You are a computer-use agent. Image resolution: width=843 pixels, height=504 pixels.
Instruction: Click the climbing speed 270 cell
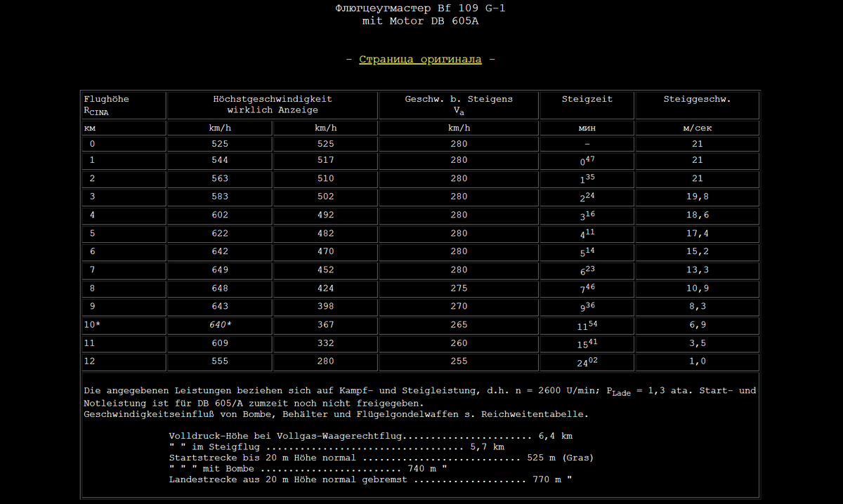point(459,307)
